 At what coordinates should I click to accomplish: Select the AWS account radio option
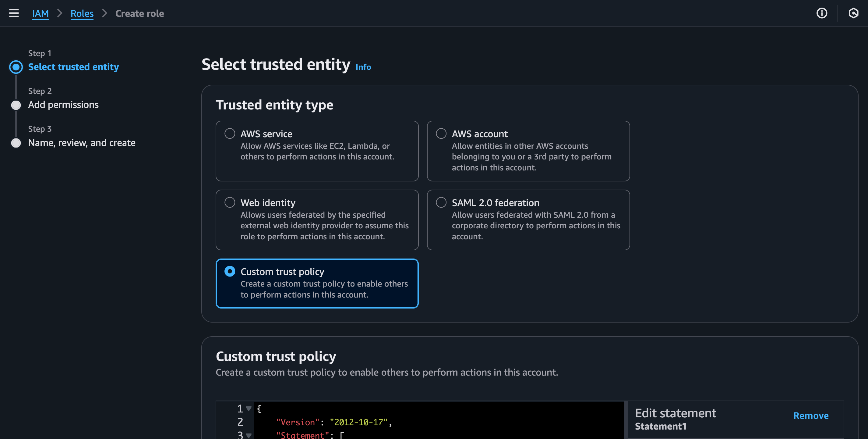[x=441, y=134]
